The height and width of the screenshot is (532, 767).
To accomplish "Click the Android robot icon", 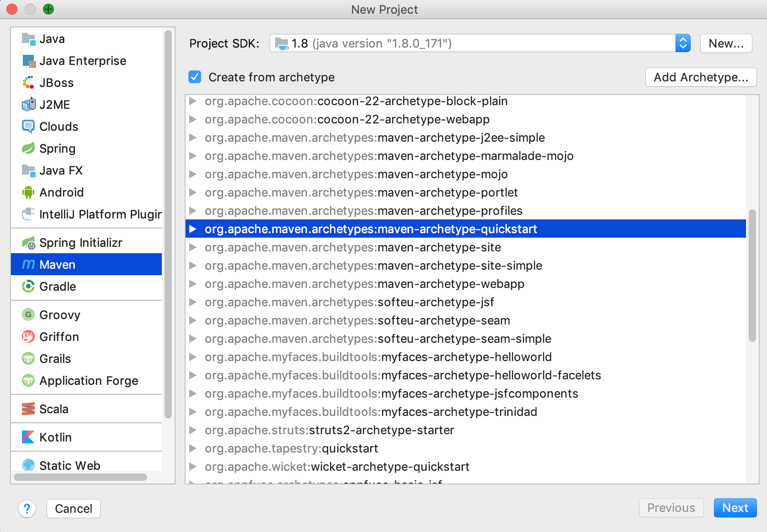I will pyautogui.click(x=28, y=192).
